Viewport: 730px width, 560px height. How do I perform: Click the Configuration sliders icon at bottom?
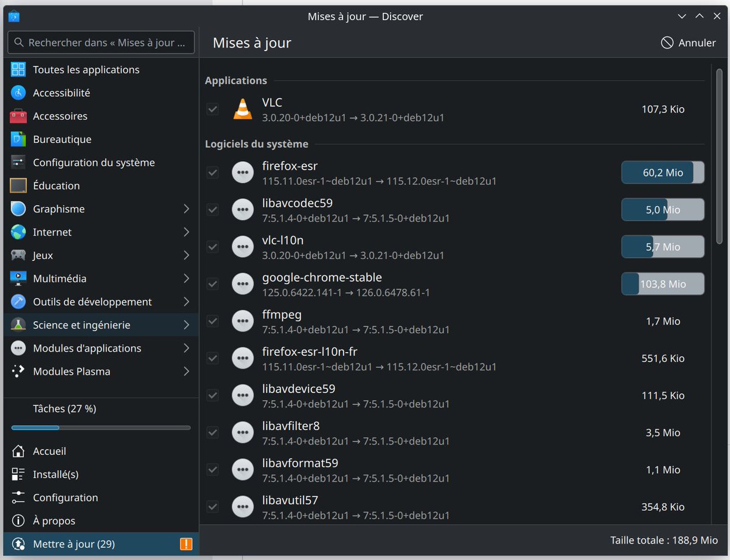click(18, 497)
